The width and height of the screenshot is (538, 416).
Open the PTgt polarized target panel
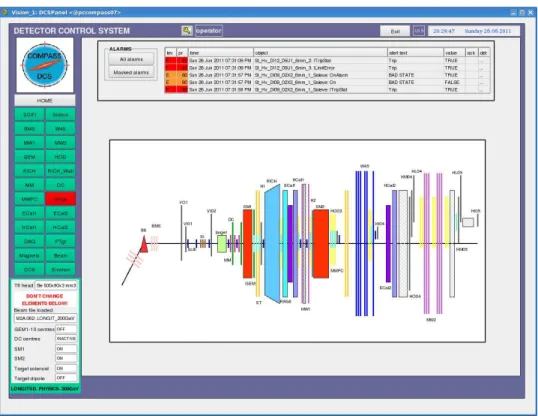pos(60,241)
